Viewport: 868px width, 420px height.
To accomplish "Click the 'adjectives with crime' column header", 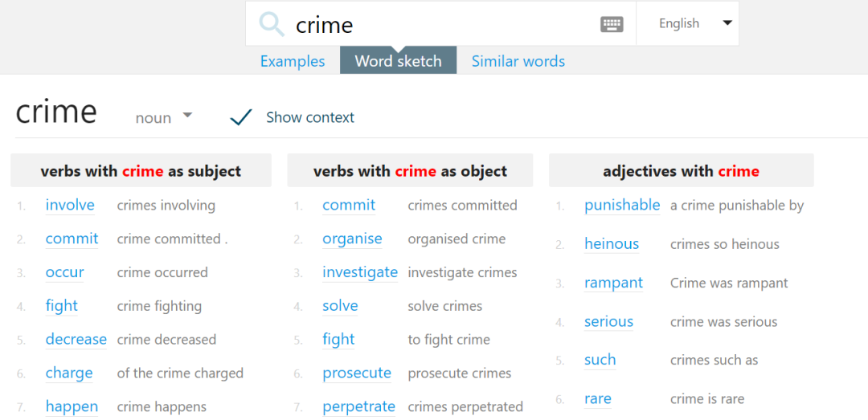I will click(681, 171).
